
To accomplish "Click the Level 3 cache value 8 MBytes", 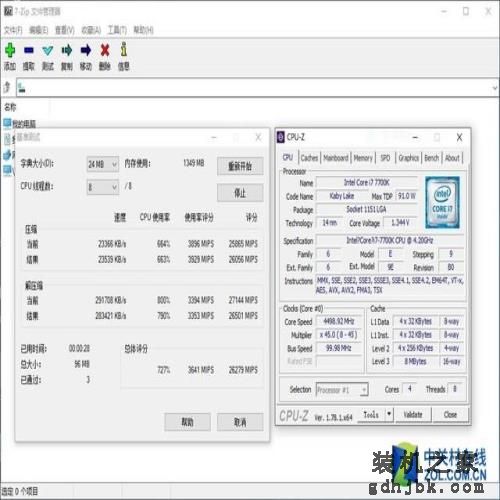I will tap(415, 361).
